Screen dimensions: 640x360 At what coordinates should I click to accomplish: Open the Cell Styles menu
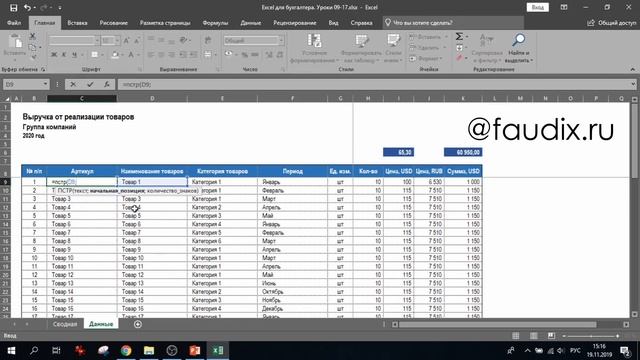(x=393, y=48)
